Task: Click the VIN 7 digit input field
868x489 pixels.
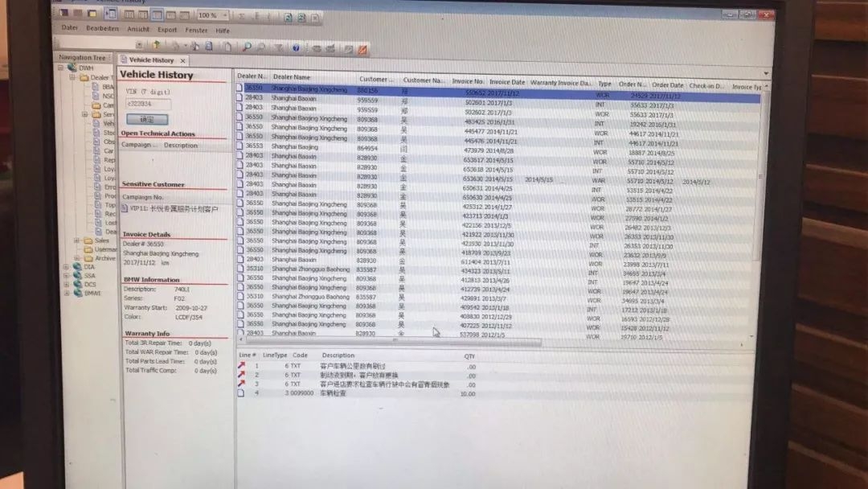Action: (149, 104)
